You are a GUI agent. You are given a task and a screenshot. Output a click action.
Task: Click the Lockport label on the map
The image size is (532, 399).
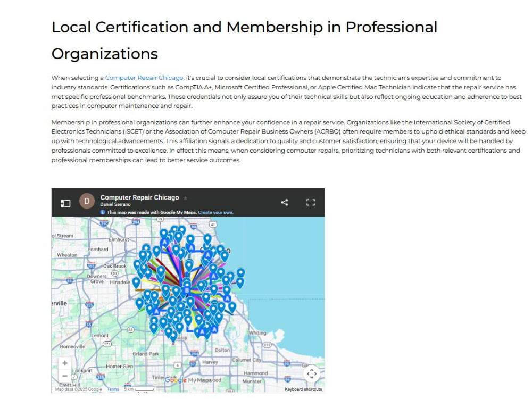(82, 370)
